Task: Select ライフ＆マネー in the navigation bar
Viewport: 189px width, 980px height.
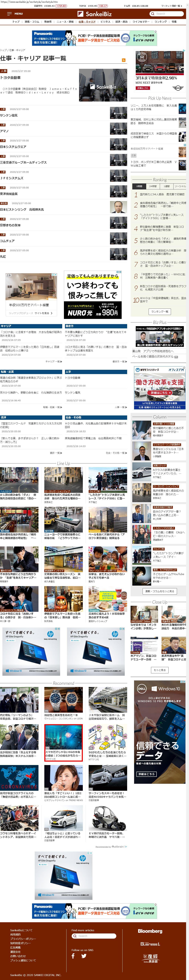Action: (140, 22)
